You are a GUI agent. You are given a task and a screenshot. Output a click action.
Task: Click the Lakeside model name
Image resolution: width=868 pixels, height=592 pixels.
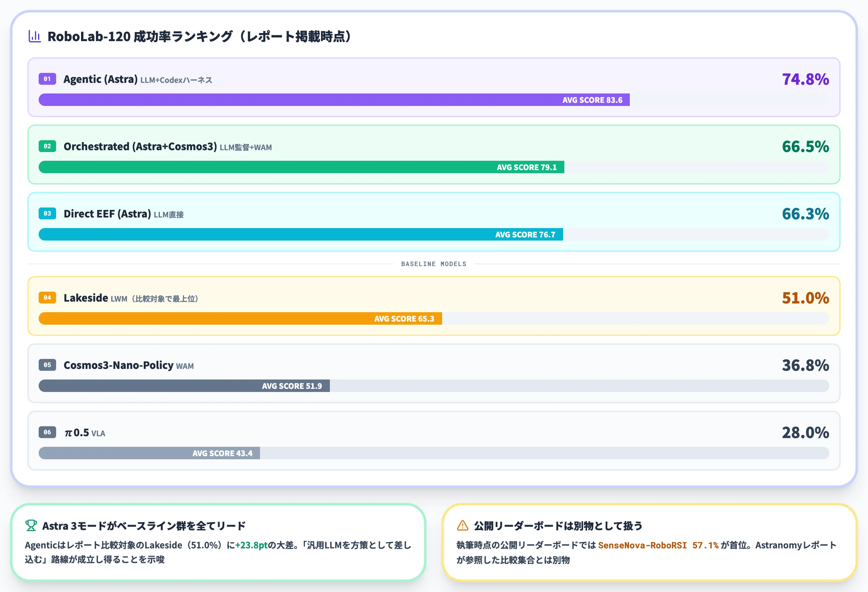pyautogui.click(x=86, y=298)
